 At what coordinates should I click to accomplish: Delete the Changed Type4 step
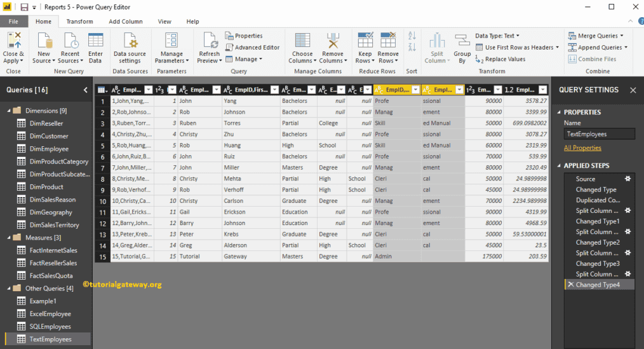point(570,284)
